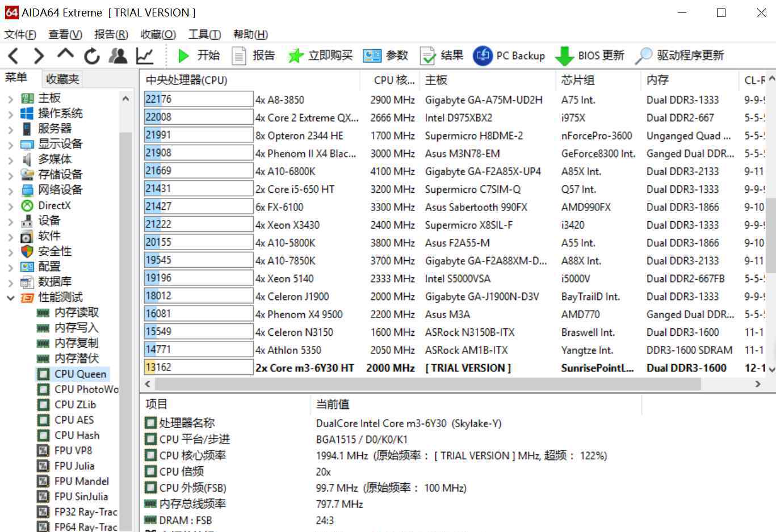Image resolution: width=776 pixels, height=532 pixels.
Task: Expand the 主板 tree node
Action: [10, 99]
